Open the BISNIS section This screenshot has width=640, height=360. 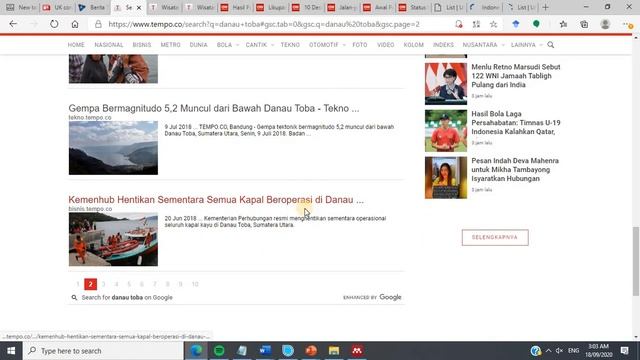(x=142, y=45)
